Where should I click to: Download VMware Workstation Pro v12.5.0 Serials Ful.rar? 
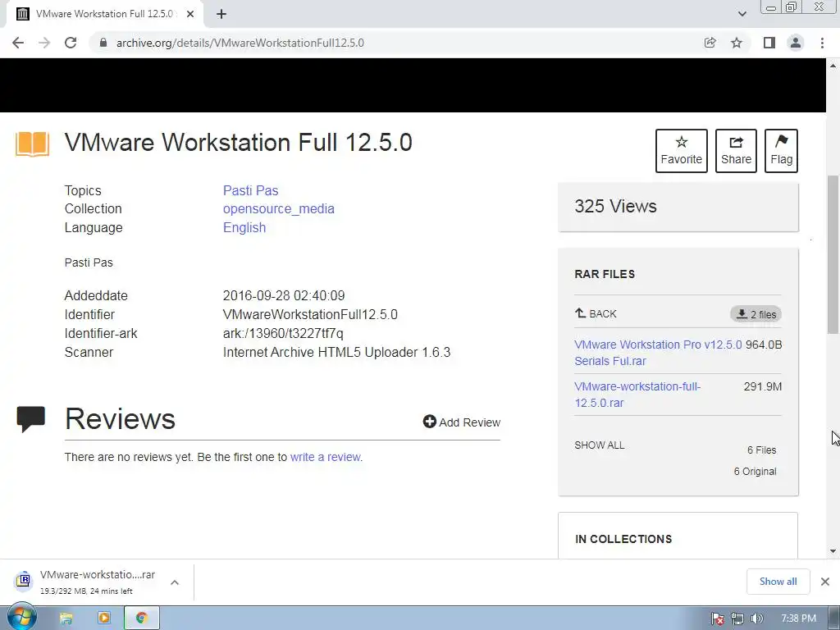click(658, 353)
